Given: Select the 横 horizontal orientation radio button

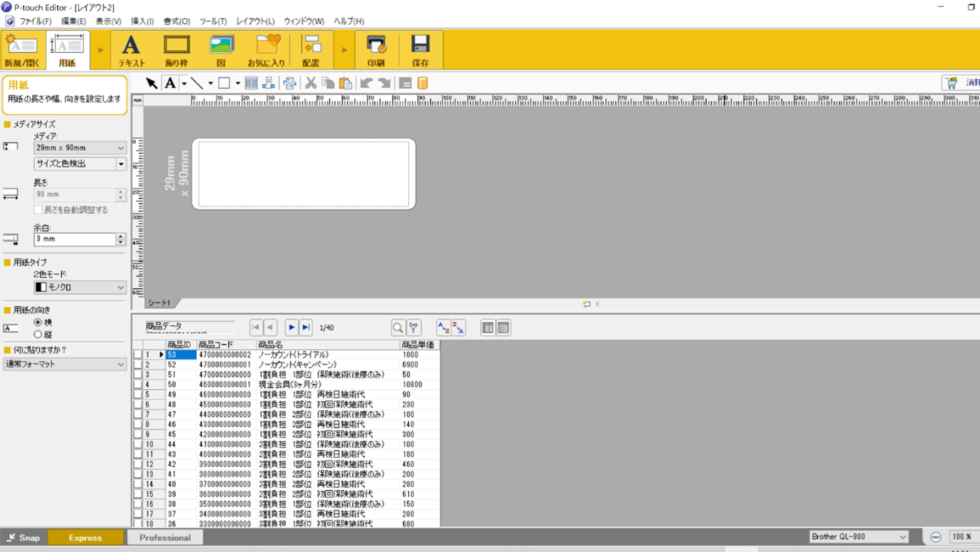Looking at the screenshot, I should [38, 322].
